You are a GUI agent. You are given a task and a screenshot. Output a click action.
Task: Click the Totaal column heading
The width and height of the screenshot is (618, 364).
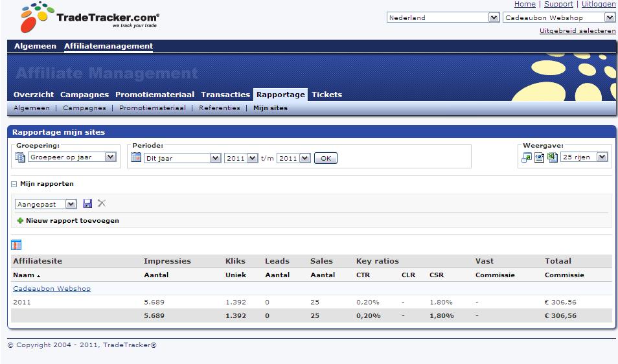pyautogui.click(x=558, y=261)
